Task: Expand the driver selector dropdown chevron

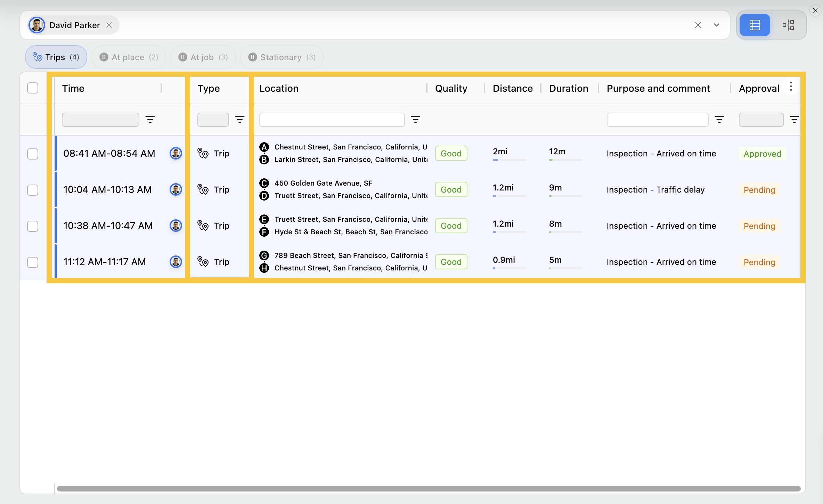Action: coord(716,25)
